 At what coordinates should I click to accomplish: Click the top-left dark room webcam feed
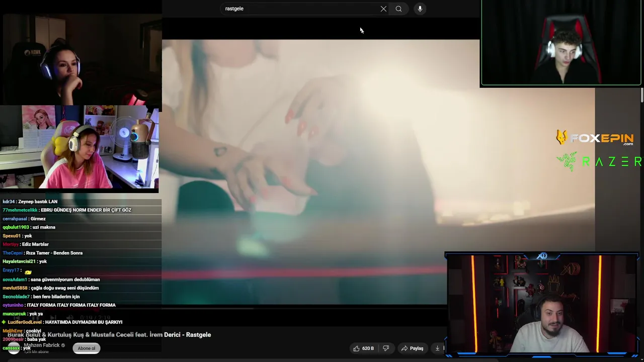click(x=81, y=59)
